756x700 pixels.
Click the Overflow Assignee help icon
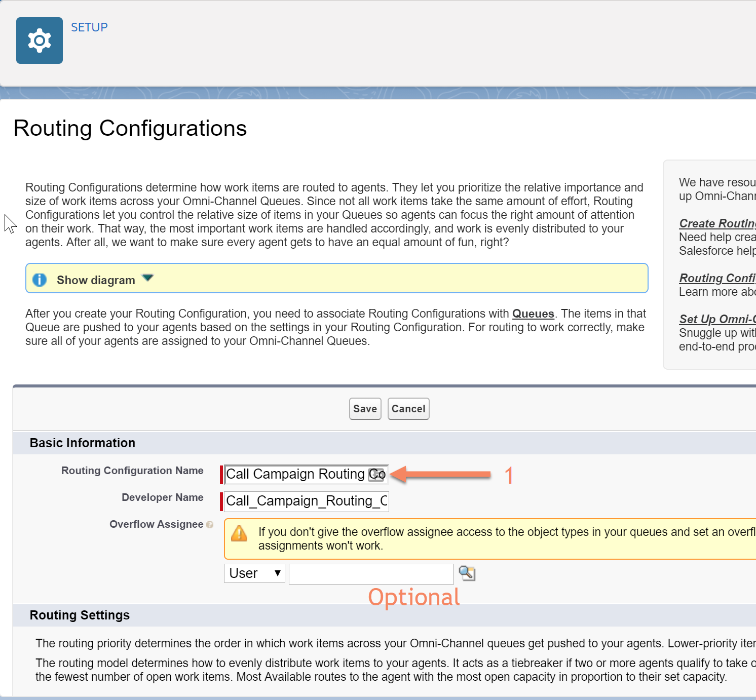210,525
